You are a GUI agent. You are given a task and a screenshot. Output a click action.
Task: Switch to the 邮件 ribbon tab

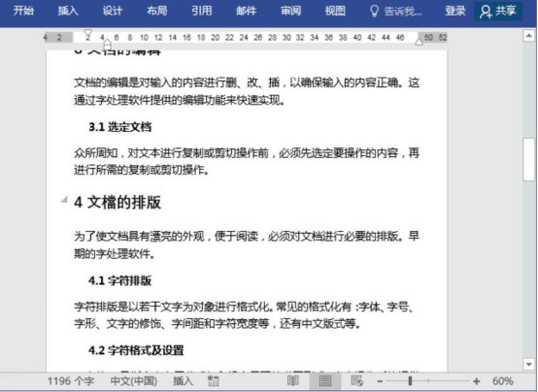tap(247, 11)
